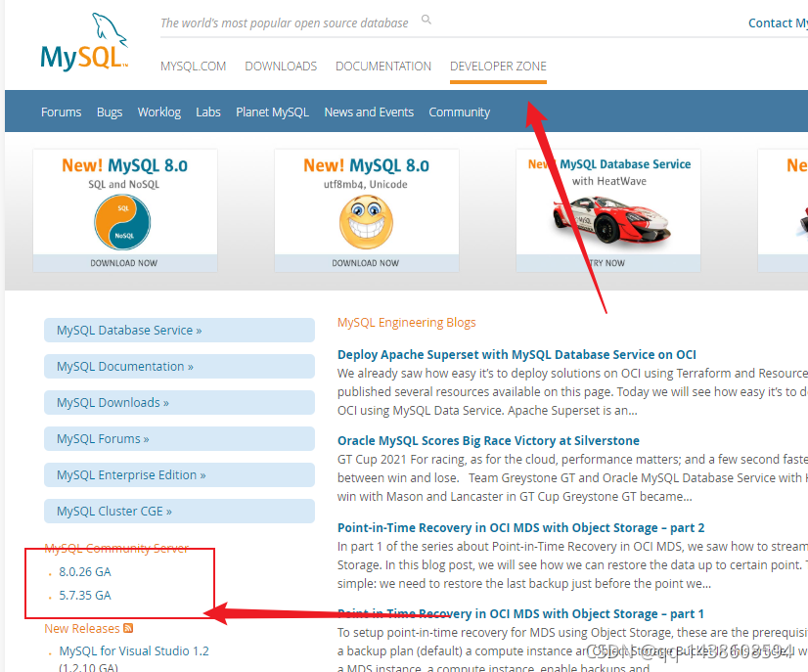Open Point-in-Time Recovery part 1 post

(x=520, y=613)
